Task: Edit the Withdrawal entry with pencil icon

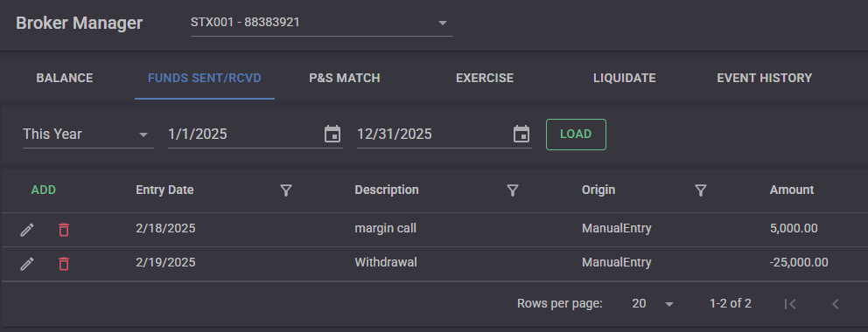Action: pos(26,264)
